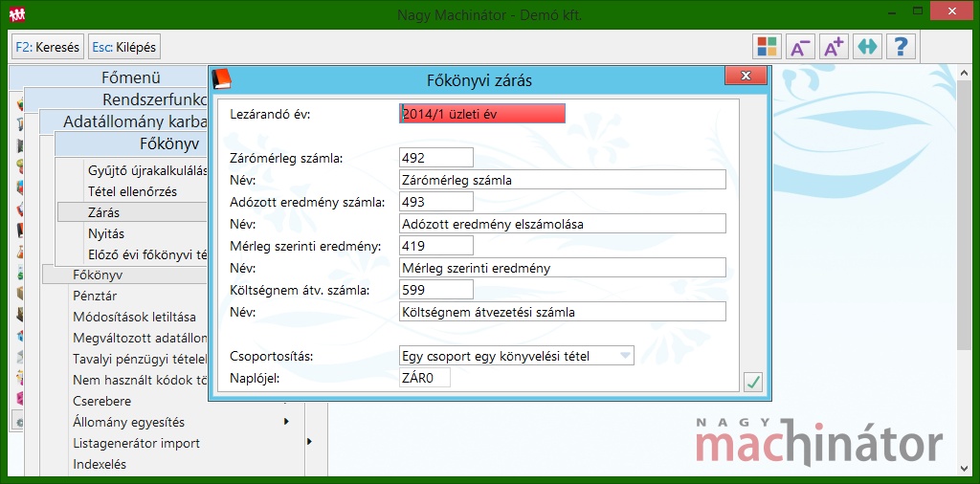Viewport: 980px width, 484px height.
Task: Select Tavalyi pénzügyi tételek menu item
Action: pyautogui.click(x=140, y=359)
